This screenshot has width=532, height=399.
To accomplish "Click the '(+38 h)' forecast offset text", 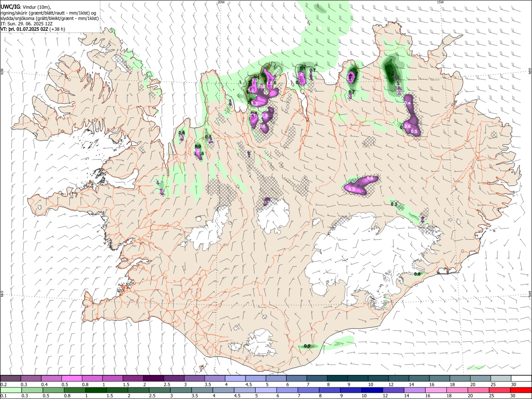I will click(x=57, y=29).
